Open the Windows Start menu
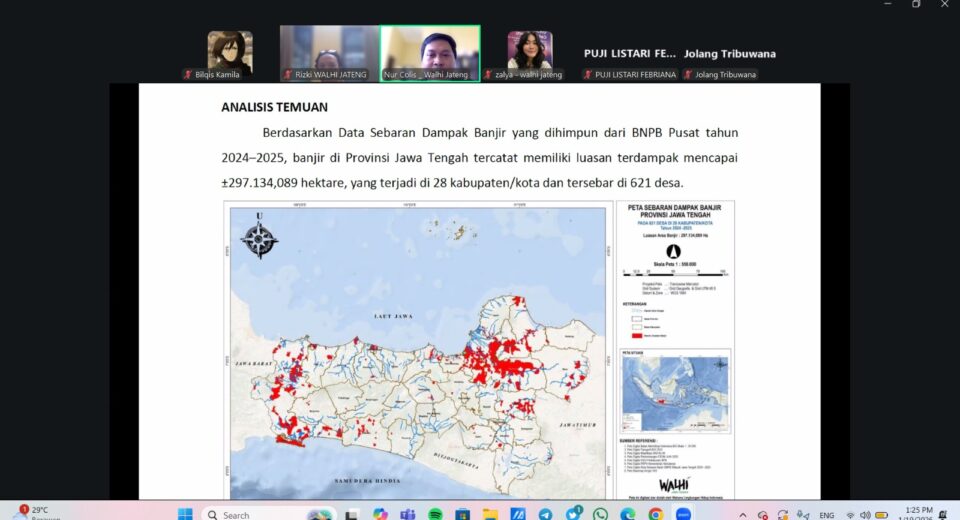 click(185, 514)
